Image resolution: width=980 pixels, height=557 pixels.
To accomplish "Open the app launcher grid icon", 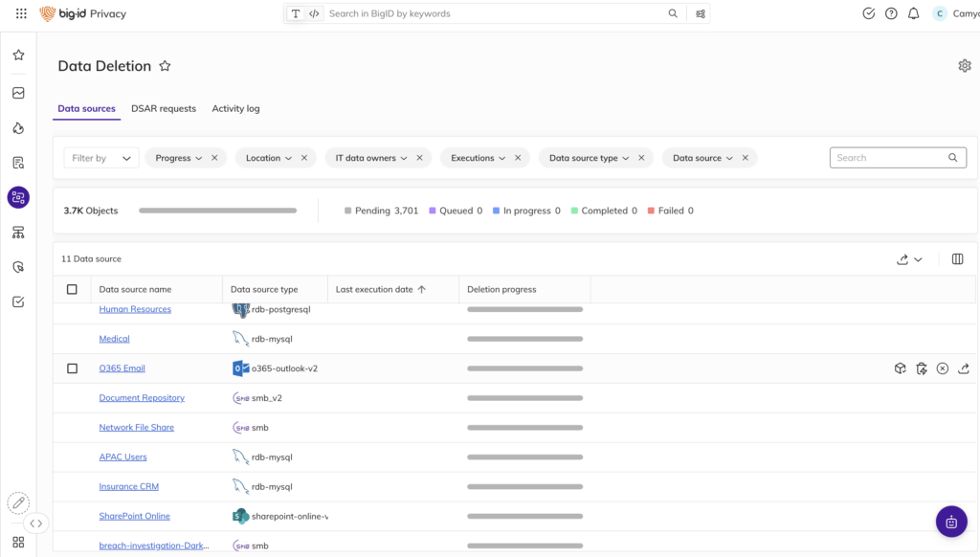I will (21, 13).
